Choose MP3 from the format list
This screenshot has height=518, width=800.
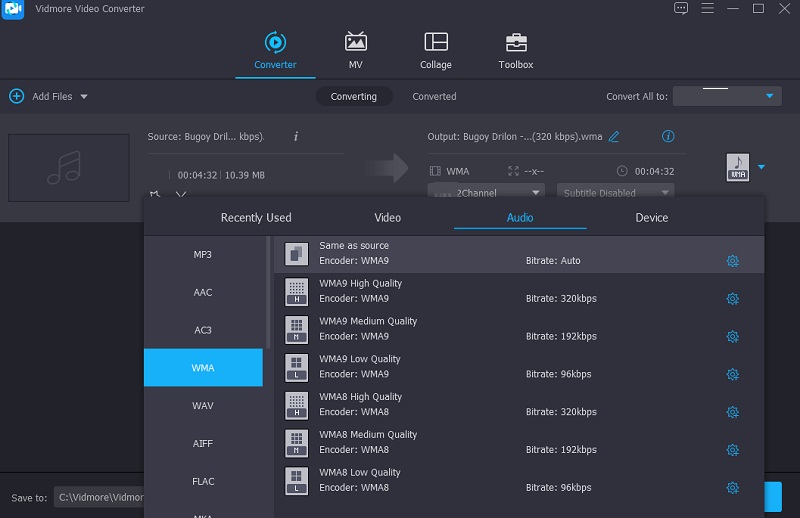(x=203, y=254)
